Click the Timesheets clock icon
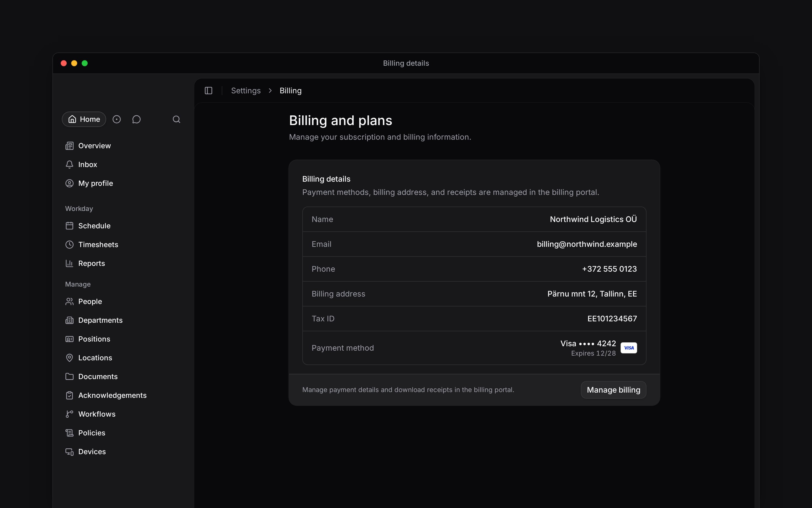The height and width of the screenshot is (508, 812). pos(70,245)
